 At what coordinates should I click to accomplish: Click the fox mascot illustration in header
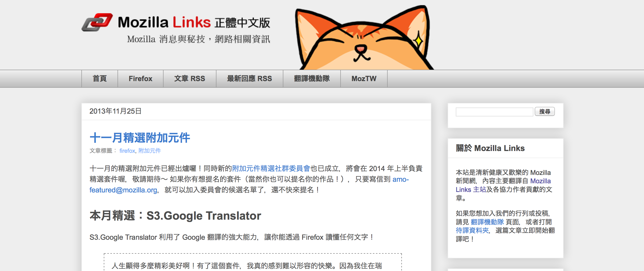click(364, 38)
